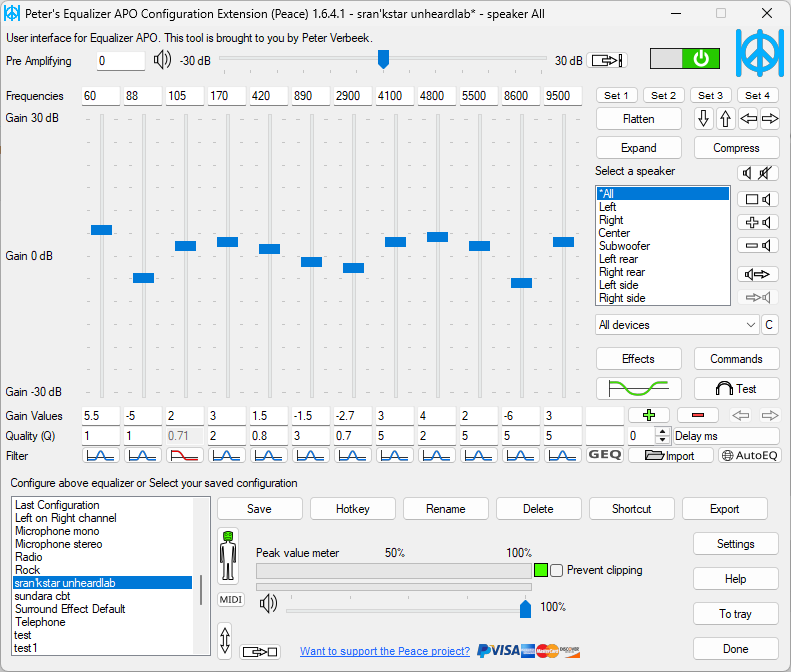The height and width of the screenshot is (672, 791).
Task: Open the MIDI settings button
Action: 231,599
